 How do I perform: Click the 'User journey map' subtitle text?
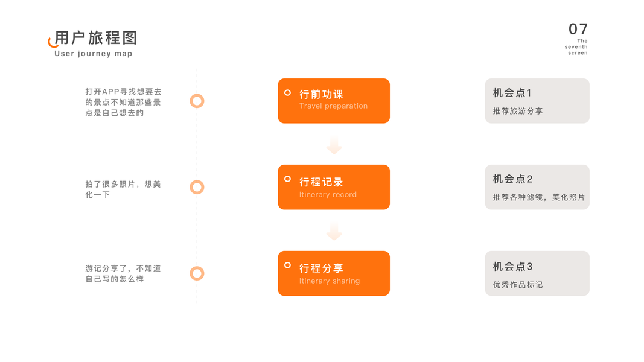coord(93,54)
